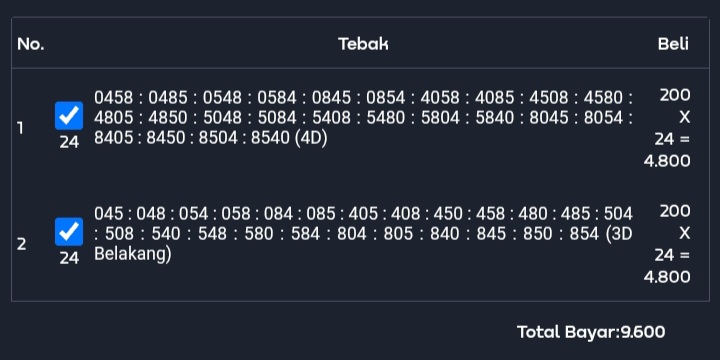
Task: Click the Beli column header
Action: 673,44
